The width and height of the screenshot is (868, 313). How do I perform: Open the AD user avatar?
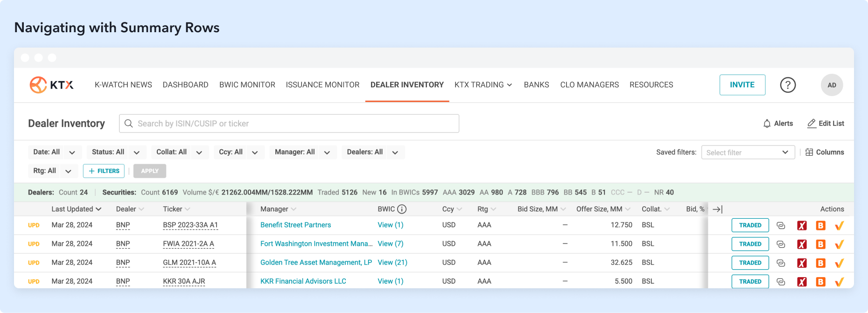point(832,85)
